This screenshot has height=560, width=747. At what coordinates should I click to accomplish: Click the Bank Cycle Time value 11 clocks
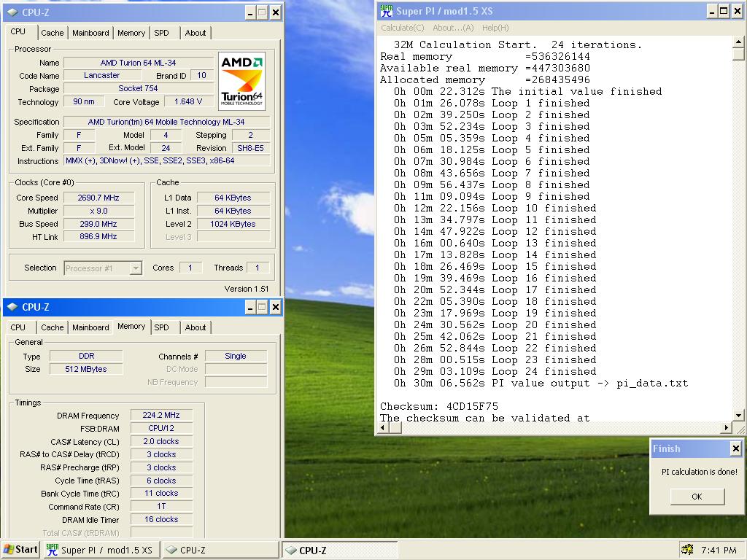161,494
